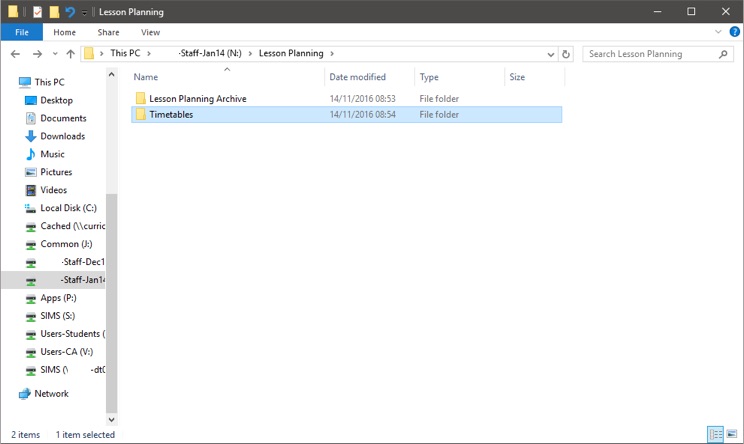Open the Home ribbon tab
This screenshot has width=744, height=444.
tap(65, 32)
